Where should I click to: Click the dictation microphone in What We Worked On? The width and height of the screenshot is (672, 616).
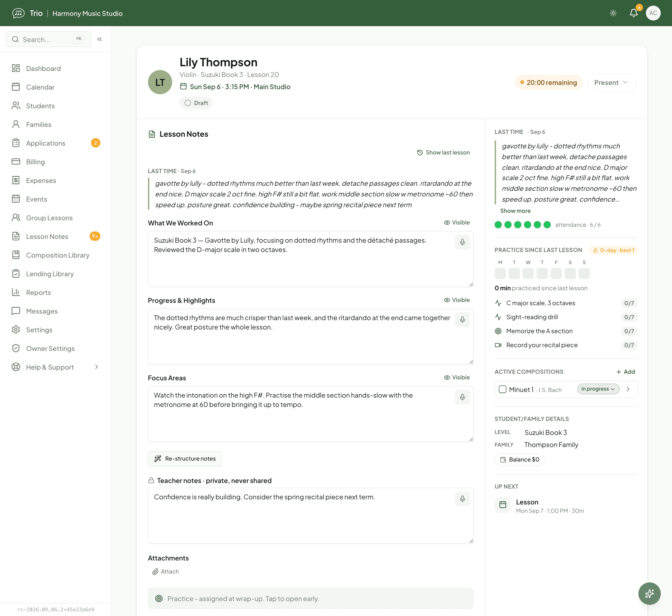point(462,242)
